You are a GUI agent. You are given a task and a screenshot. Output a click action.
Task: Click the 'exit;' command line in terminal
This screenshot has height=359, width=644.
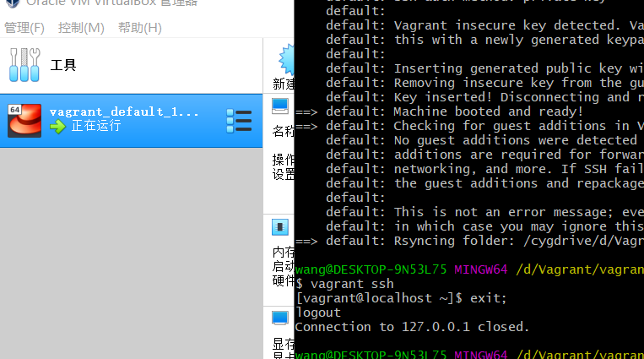[x=401, y=298]
